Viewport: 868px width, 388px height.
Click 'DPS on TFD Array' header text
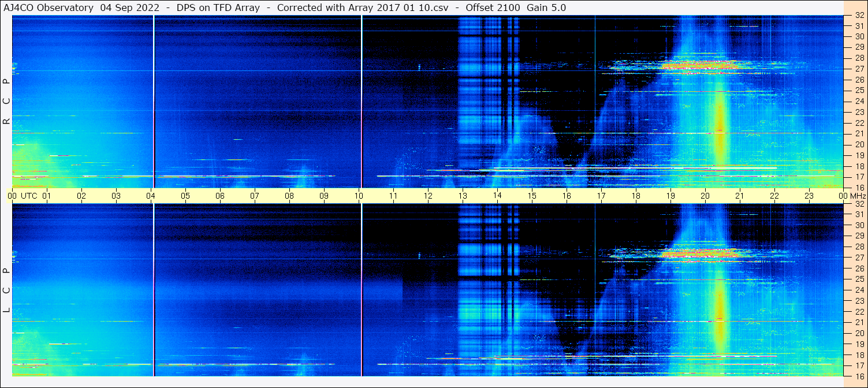(x=218, y=8)
